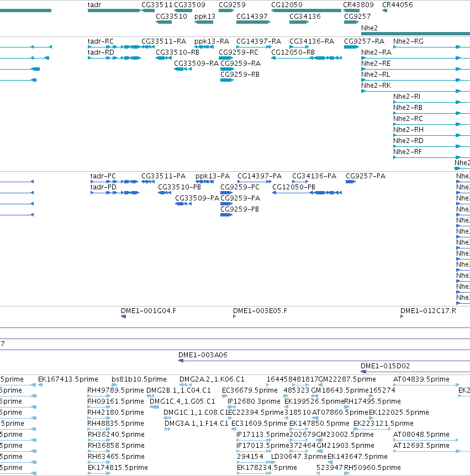470x476 pixels.
Task: Select the CG9259 gene label
Action: tap(232, 5)
